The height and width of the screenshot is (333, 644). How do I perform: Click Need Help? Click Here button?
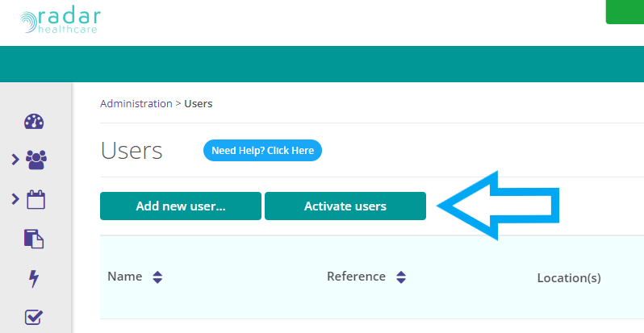(x=262, y=151)
